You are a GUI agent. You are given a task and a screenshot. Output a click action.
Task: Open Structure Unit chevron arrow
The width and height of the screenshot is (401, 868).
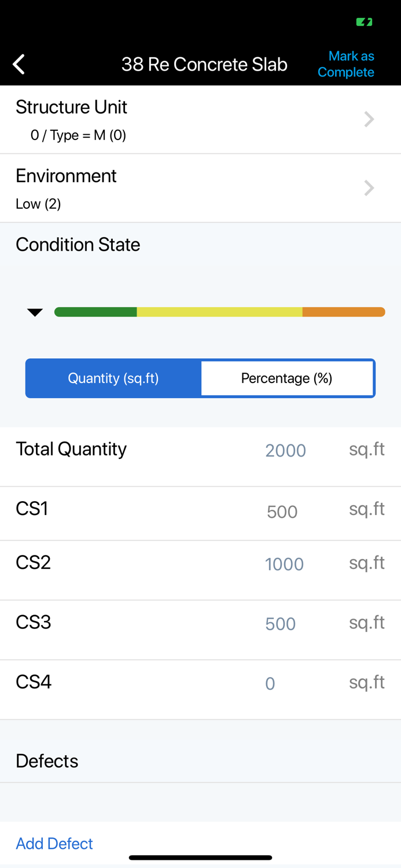[369, 119]
